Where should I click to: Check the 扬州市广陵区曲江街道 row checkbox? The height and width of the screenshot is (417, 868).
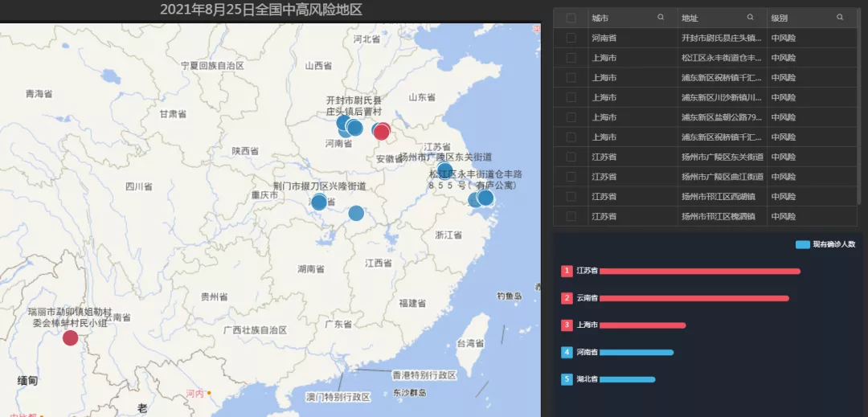pos(571,177)
